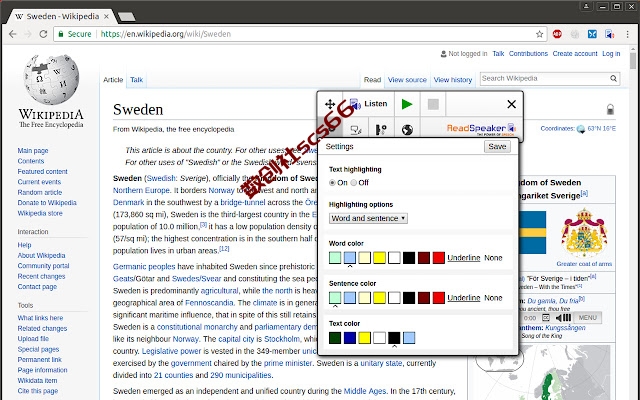The image size is (640, 400).
Task: Pick light green Word color swatch
Action: pos(335,258)
